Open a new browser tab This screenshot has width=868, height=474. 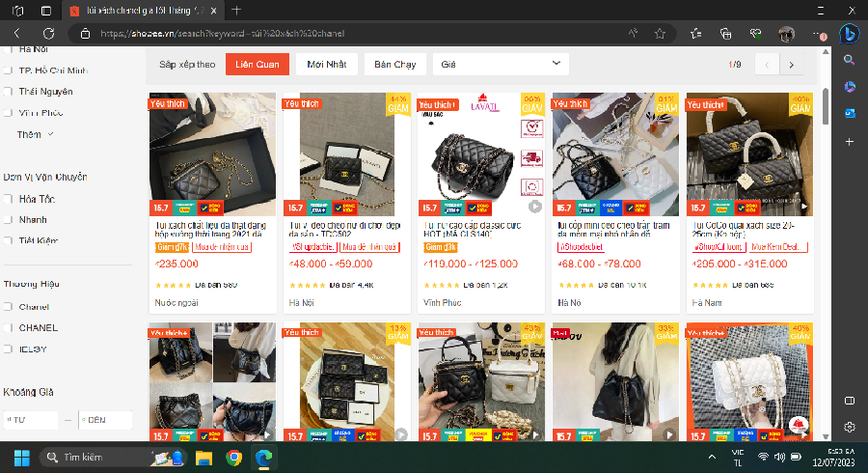click(237, 10)
